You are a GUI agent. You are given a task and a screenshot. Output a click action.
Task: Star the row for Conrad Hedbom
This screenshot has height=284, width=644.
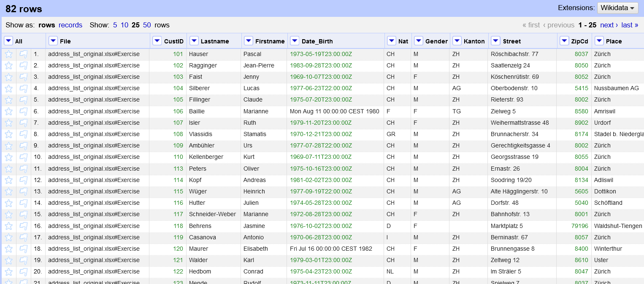coord(8,271)
